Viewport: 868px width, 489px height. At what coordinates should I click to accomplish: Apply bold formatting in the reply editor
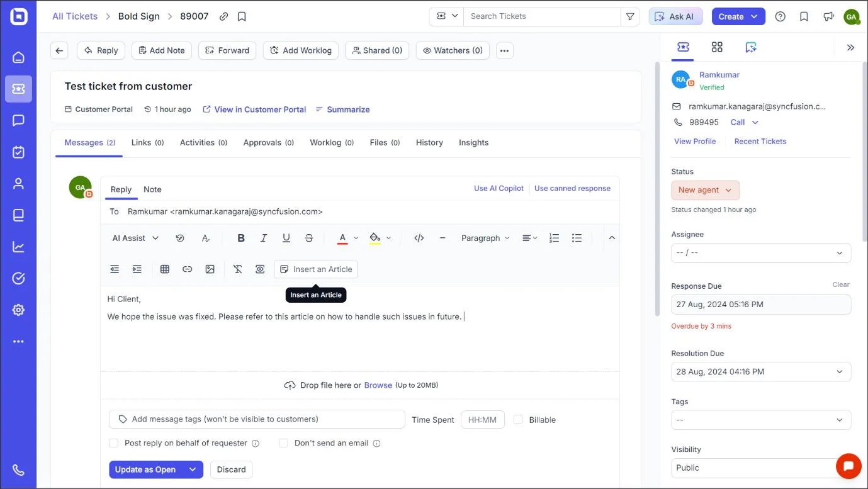pos(241,238)
